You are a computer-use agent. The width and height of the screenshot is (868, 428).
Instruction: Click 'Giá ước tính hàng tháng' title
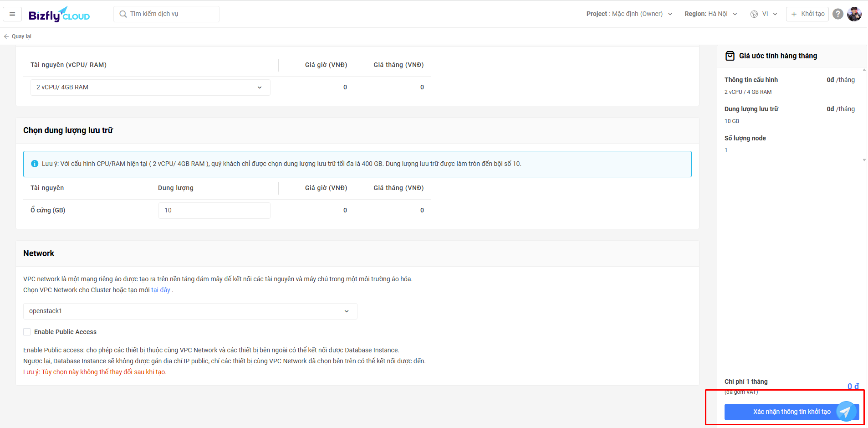coord(778,56)
